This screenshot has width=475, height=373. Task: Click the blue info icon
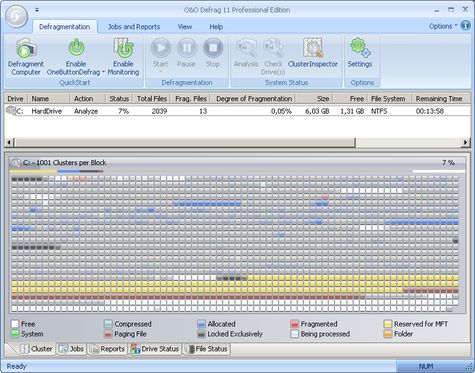coord(466,25)
